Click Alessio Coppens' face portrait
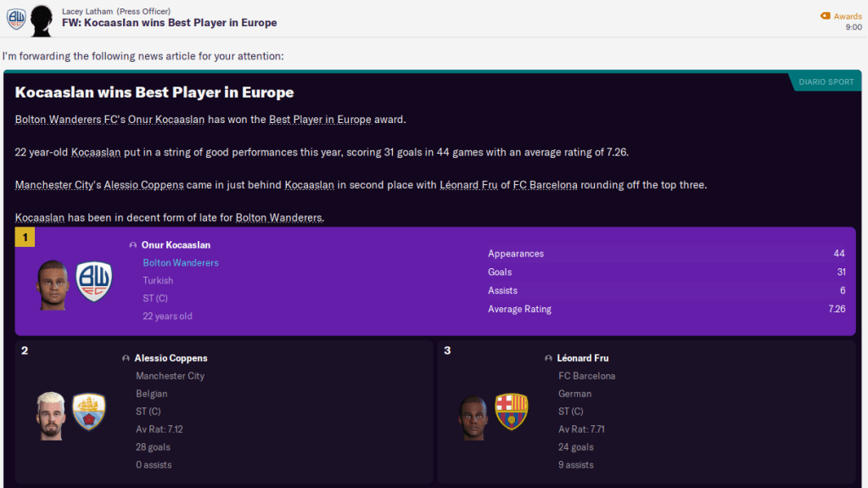Image resolution: width=868 pixels, height=488 pixels. click(x=51, y=414)
